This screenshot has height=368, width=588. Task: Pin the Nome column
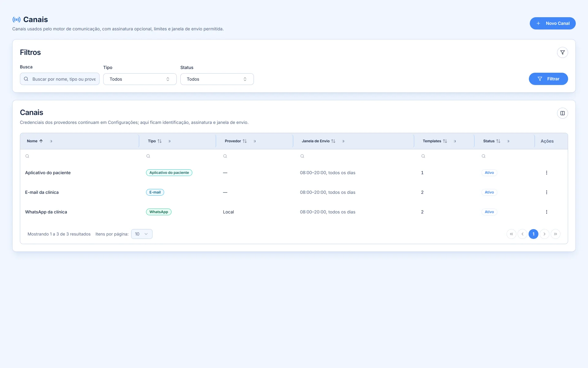(x=51, y=141)
